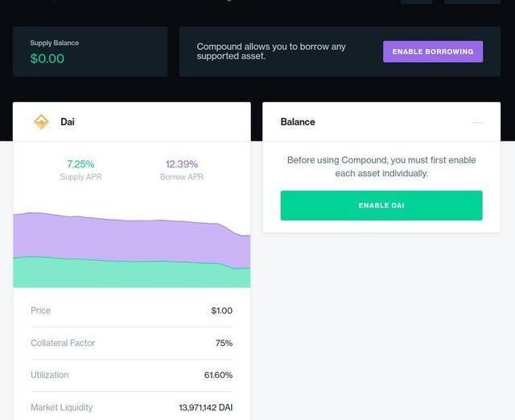Click the Supply Balance card
This screenshot has height=420, width=515.
click(90, 51)
